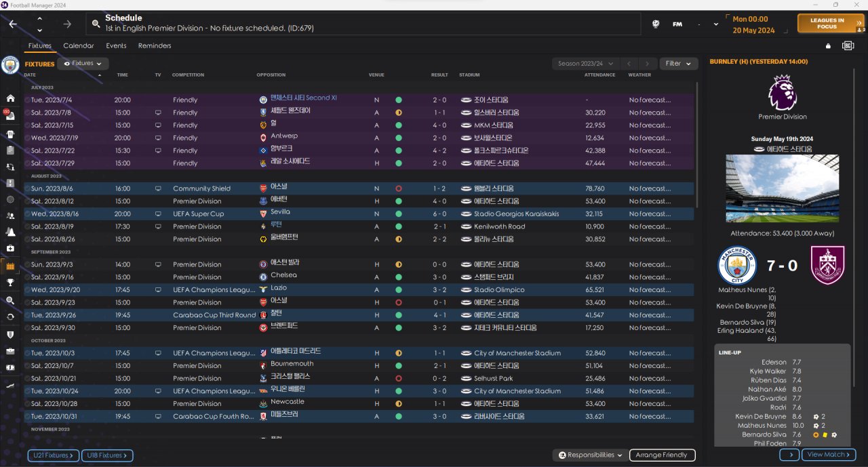
Task: Switch to the Reminders tab
Action: [155, 46]
